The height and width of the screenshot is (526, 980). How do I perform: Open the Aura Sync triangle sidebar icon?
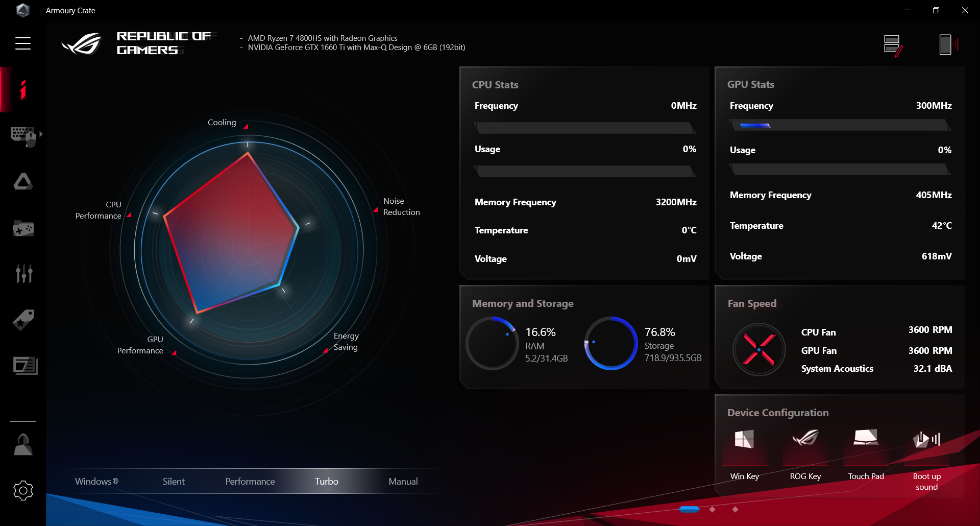pyautogui.click(x=23, y=181)
